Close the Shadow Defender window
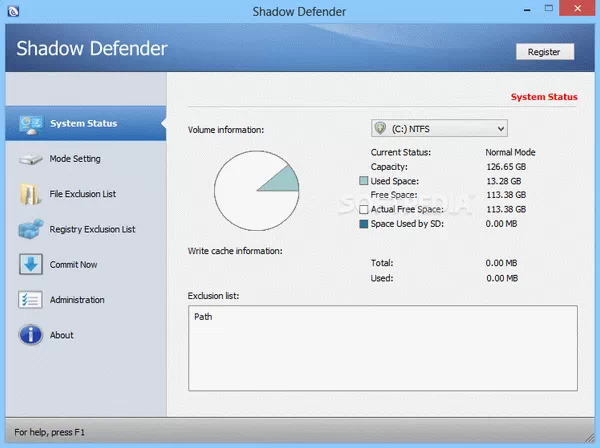 click(x=577, y=8)
